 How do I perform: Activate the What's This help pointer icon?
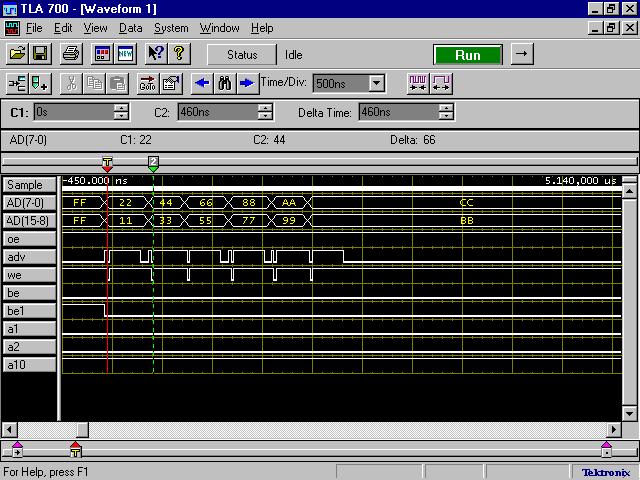pyautogui.click(x=156, y=53)
